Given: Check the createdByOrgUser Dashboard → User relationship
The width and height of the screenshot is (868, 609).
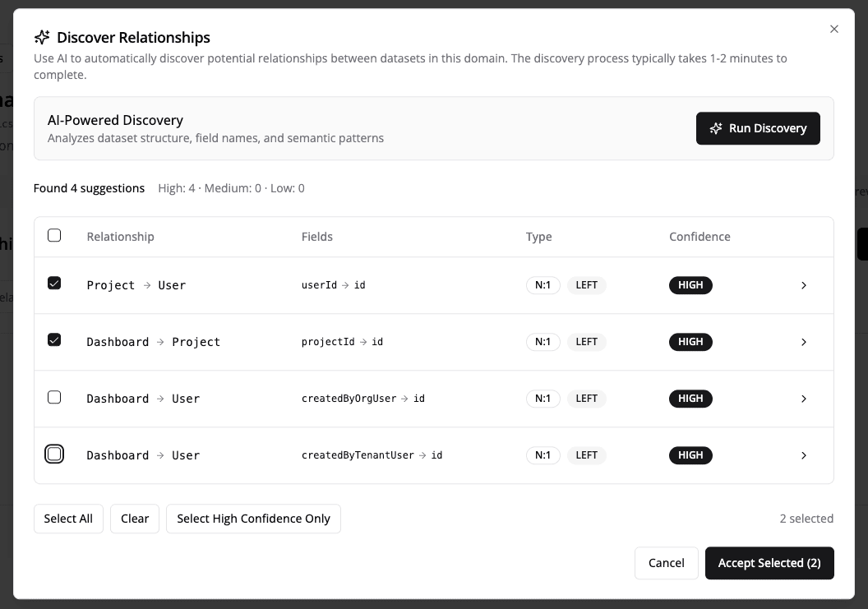Looking at the screenshot, I should pos(54,396).
